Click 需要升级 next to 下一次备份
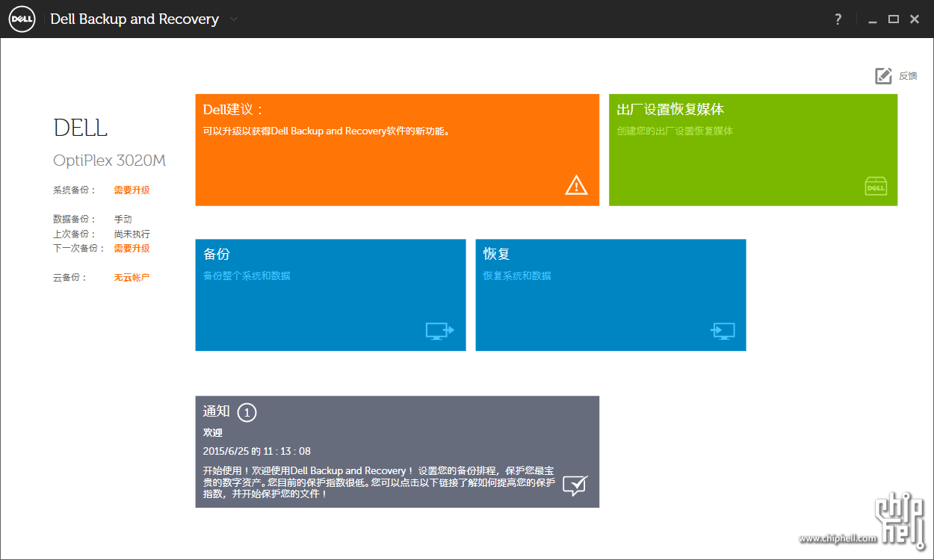Image resolution: width=934 pixels, height=560 pixels. [x=132, y=249]
